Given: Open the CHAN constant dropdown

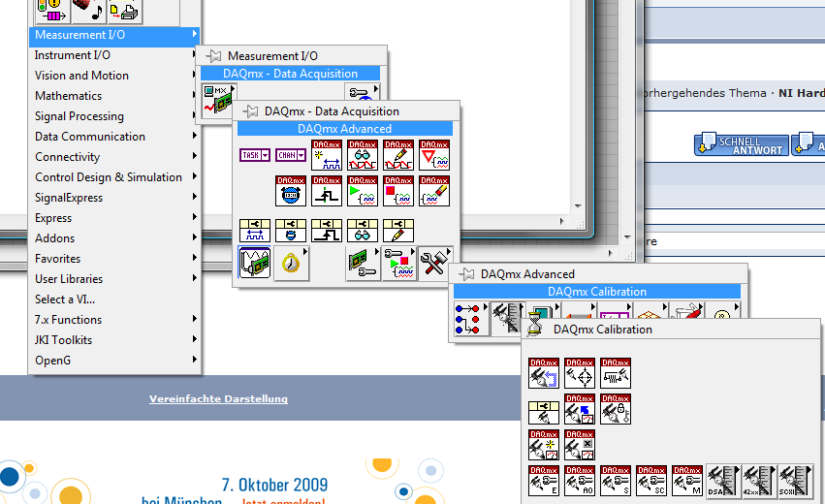Looking at the screenshot, I should coord(291,155).
